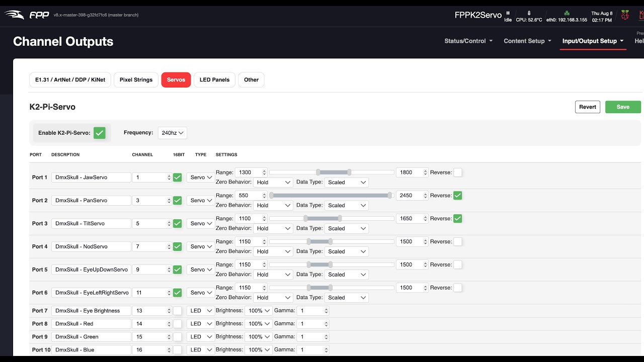Open the Type dropdown for Port 1
This screenshot has height=362, width=644.
click(201, 177)
